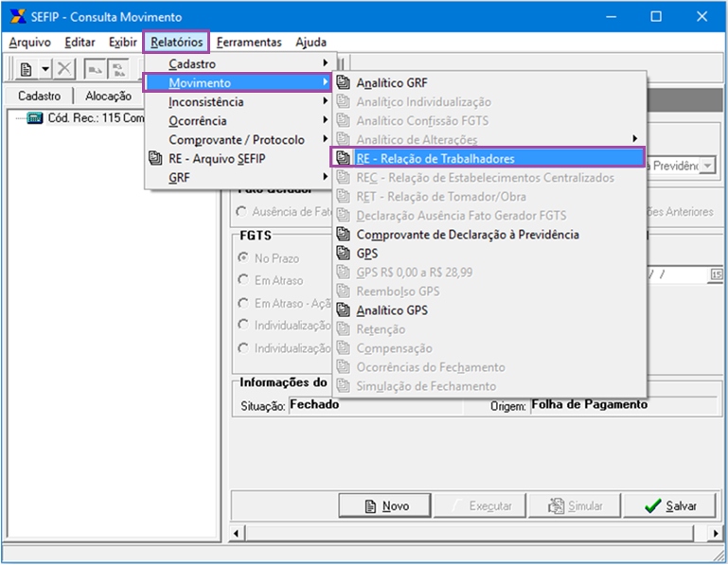Image resolution: width=728 pixels, height=565 pixels.
Task: Click the date input field with slashes
Action: [x=678, y=274]
